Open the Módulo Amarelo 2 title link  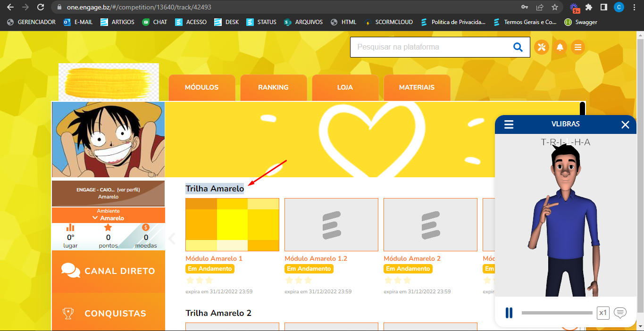pyautogui.click(x=412, y=259)
